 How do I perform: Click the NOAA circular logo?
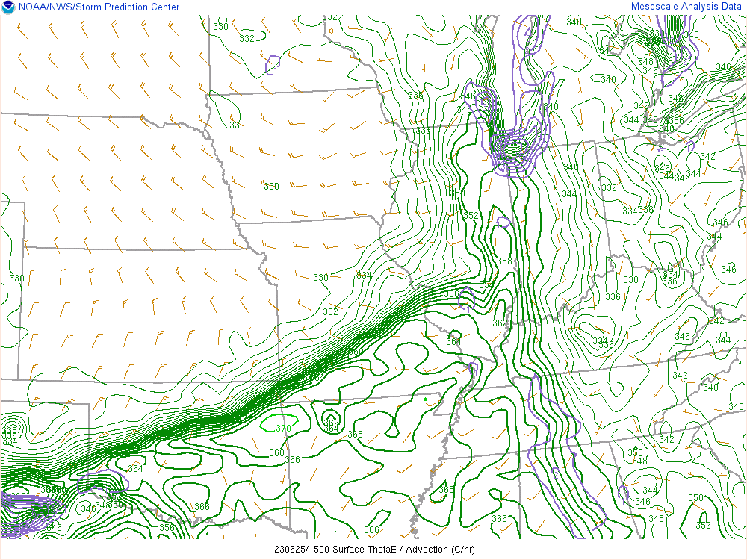(7, 7)
